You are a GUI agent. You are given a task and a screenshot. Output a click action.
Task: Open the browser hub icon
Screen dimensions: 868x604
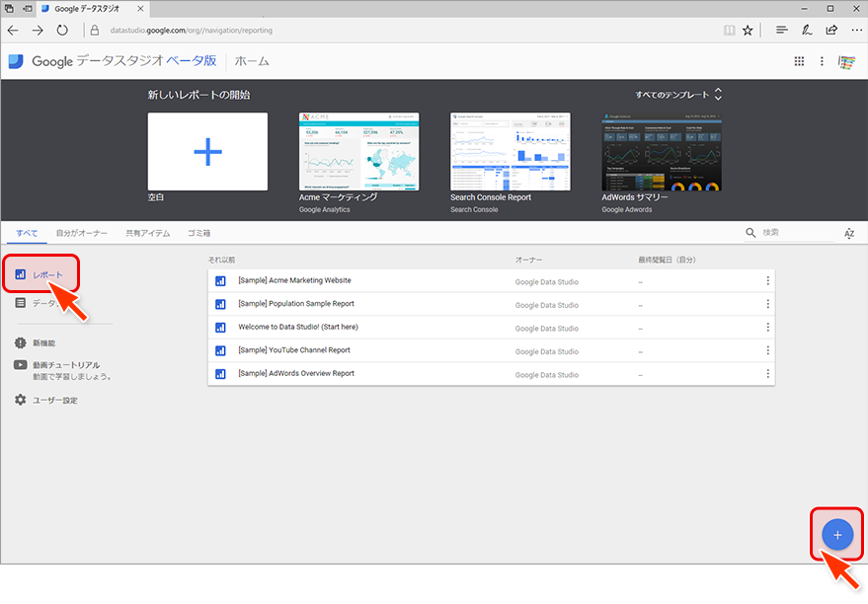coord(782,31)
